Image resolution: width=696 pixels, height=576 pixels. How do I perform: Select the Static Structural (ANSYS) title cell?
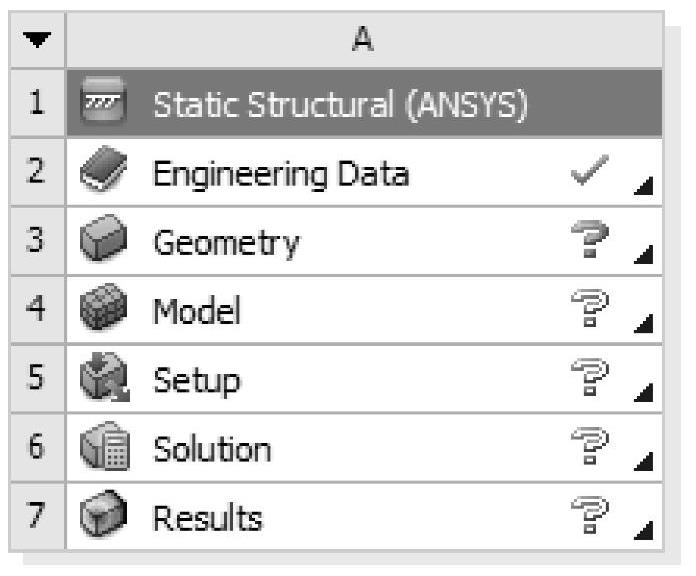point(339,104)
